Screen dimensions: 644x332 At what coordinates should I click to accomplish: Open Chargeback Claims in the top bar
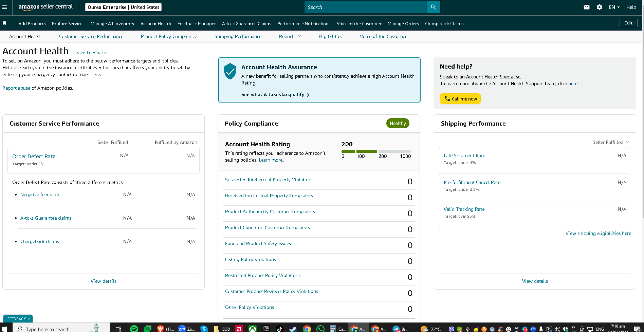pos(444,23)
